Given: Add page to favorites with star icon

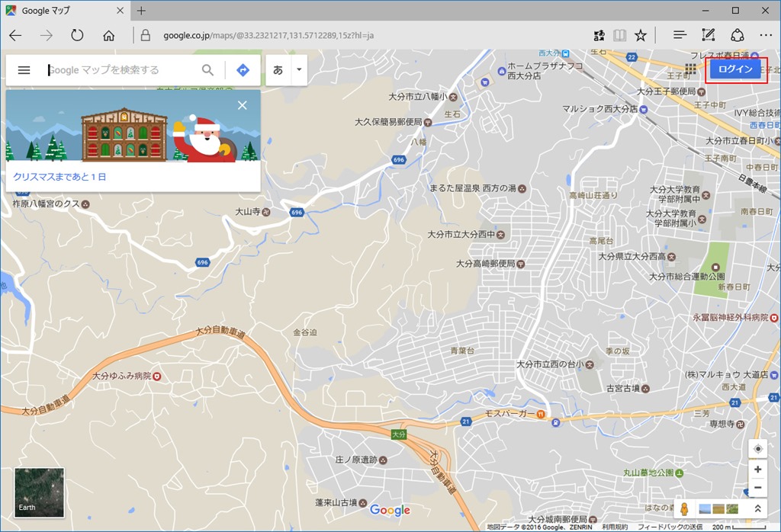Looking at the screenshot, I should 641,36.
